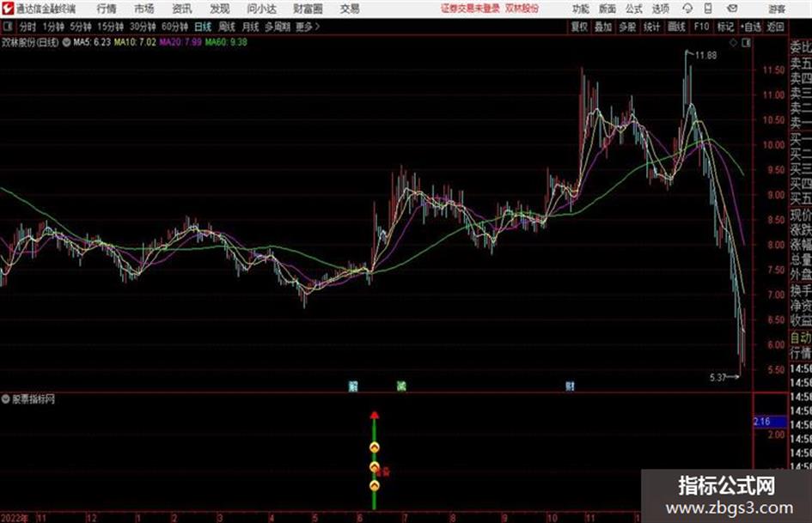Click the 画线 drawing tool button
The image size is (812, 523).
point(676,27)
